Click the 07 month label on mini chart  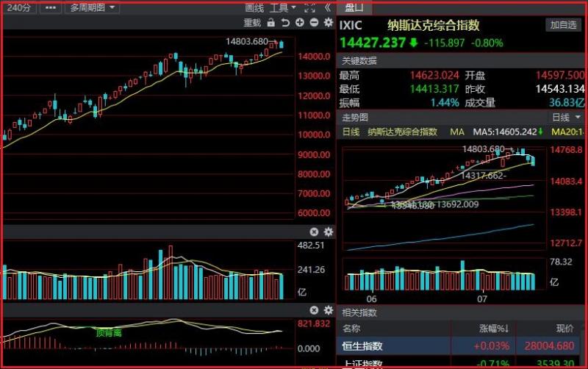[x=482, y=299]
